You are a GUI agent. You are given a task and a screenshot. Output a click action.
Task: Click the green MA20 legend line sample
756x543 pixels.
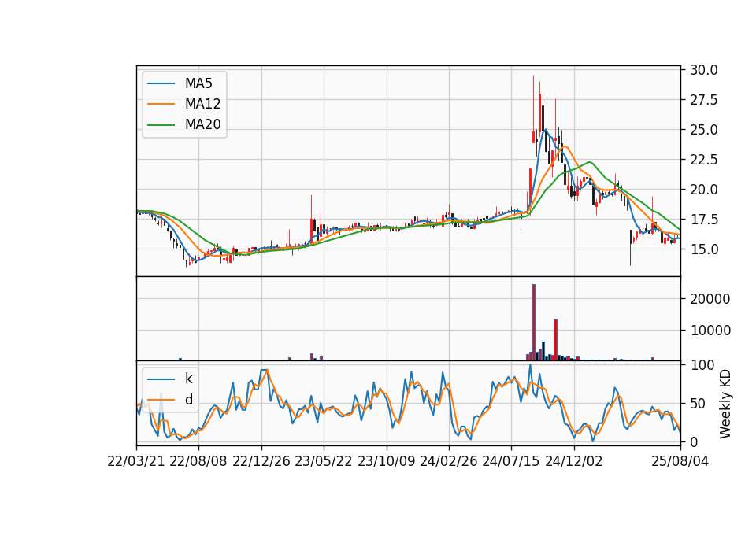point(161,125)
